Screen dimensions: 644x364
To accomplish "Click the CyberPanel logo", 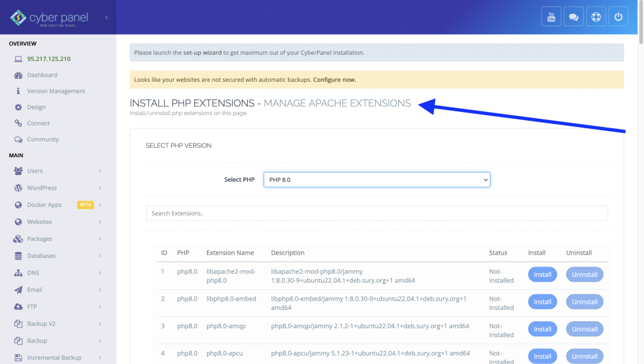I will [x=49, y=18].
